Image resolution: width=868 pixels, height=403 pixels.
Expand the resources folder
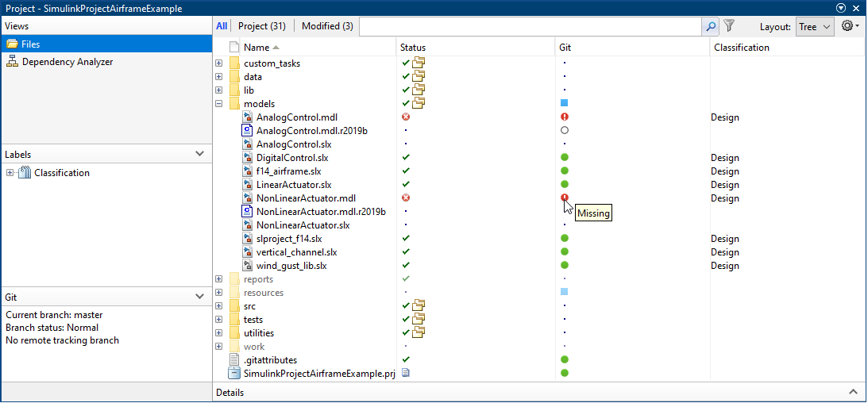pyautogui.click(x=218, y=293)
